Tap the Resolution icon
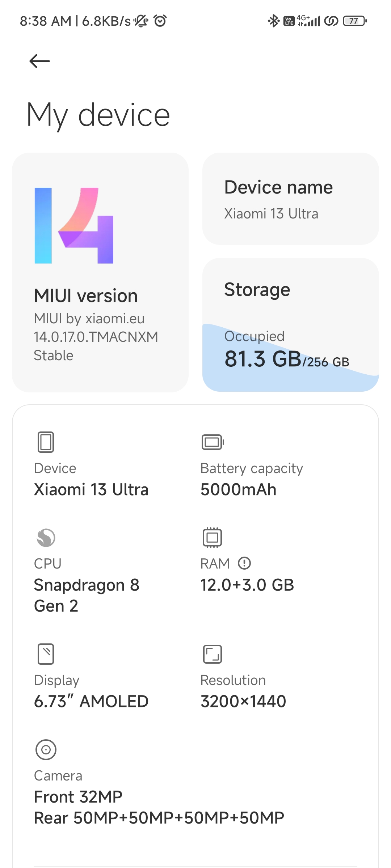This screenshot has height=868, width=391. tap(212, 654)
